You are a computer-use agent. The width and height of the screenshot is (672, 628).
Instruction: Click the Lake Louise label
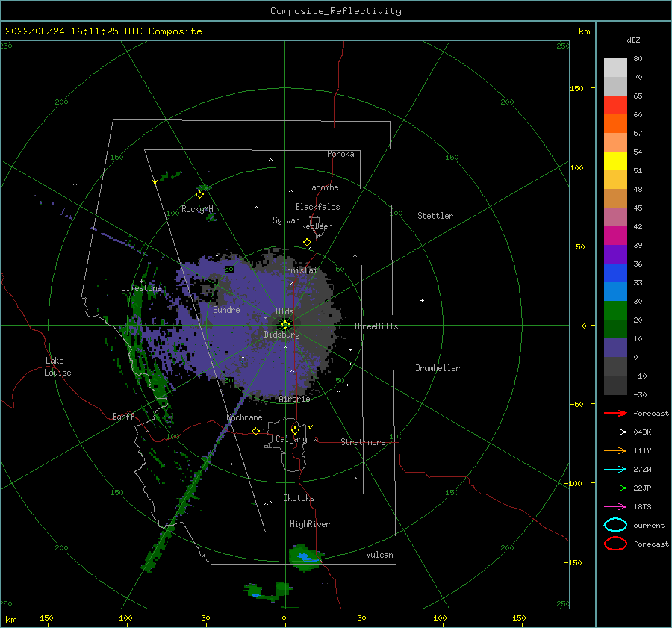(57, 367)
